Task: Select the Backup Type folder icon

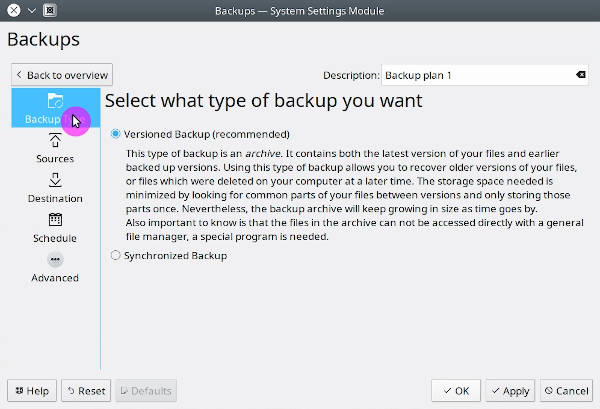Action: pyautogui.click(x=55, y=101)
